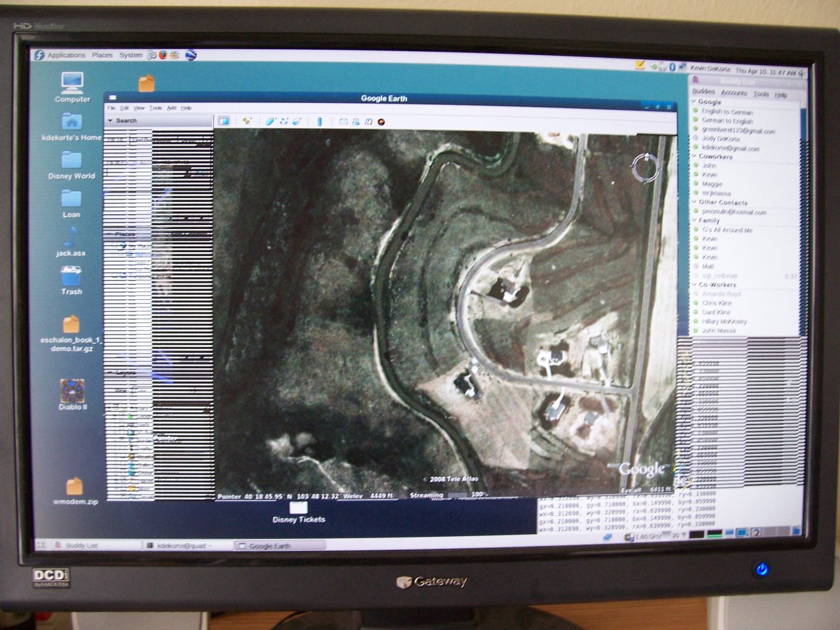Image resolution: width=840 pixels, height=630 pixels.
Task: Click the Add Polygon toolbar icon
Action: coord(270,121)
